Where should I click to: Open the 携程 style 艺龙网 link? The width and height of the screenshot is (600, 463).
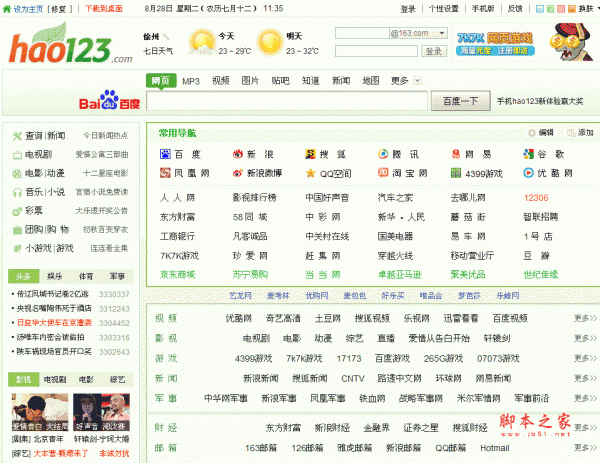(240, 295)
